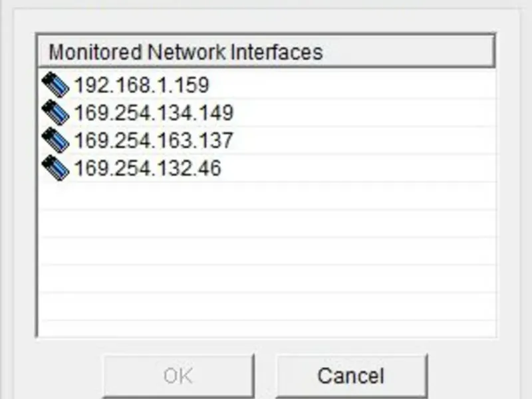
Task: Click the gray dialog area above the list header
Action: 266,19
